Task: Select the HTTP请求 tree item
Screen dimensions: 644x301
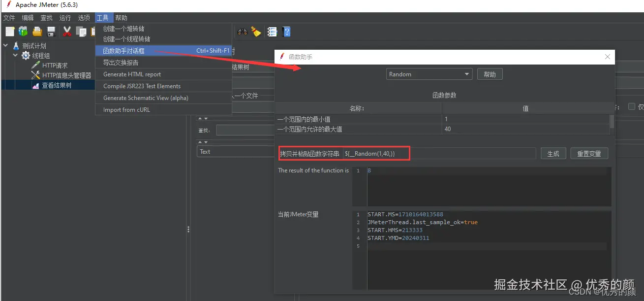Action: [55, 66]
